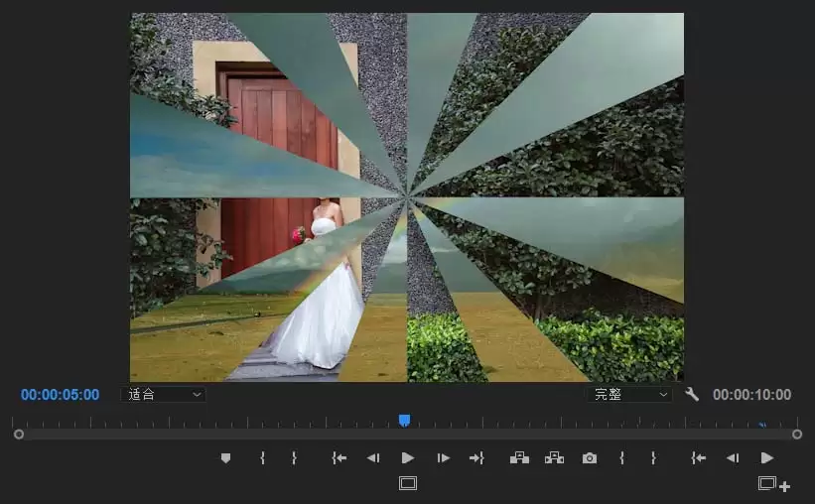Click the Add Marker shield icon
Image resolution: width=815 pixels, height=504 pixels.
click(225, 457)
